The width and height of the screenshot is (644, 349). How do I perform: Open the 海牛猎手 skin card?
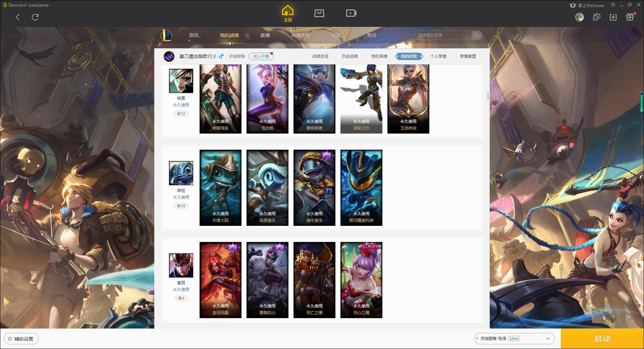[x=314, y=188]
